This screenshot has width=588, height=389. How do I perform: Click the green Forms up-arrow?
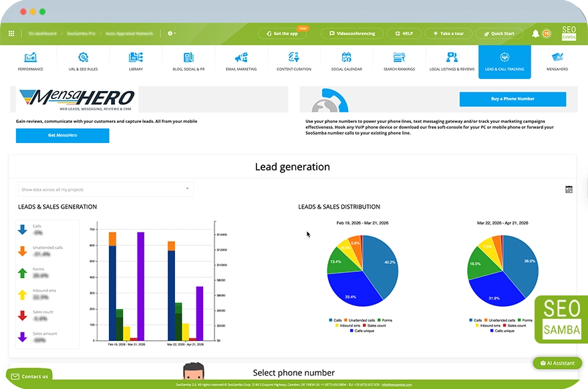(23, 273)
